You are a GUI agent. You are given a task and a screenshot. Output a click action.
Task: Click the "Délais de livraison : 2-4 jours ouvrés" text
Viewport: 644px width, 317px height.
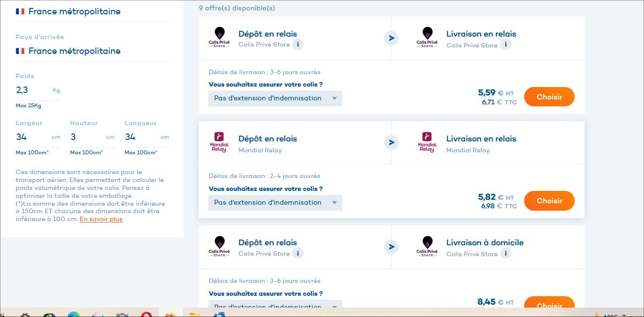[x=264, y=176]
